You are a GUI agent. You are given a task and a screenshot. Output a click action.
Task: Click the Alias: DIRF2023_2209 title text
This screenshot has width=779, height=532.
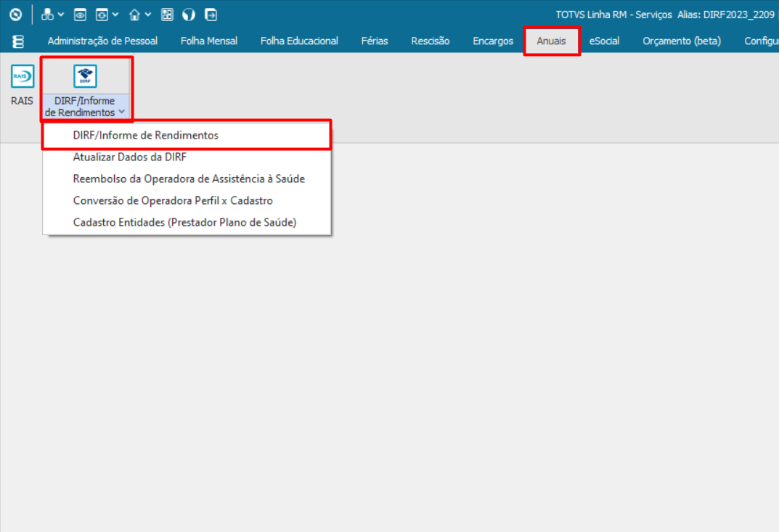coord(726,15)
